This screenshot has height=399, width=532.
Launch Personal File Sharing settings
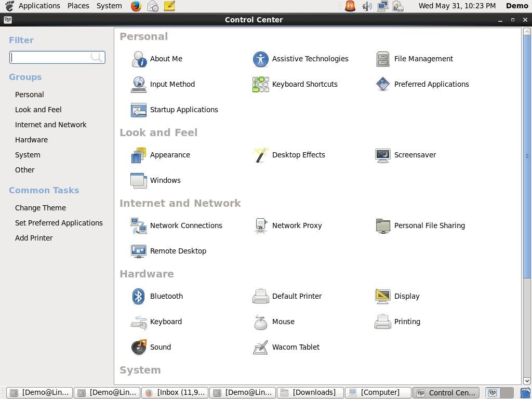coord(430,225)
